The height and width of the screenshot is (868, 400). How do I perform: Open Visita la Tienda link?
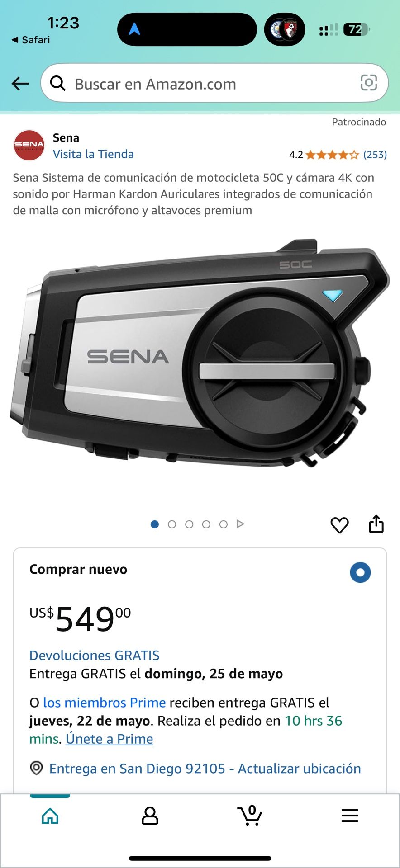(93, 154)
